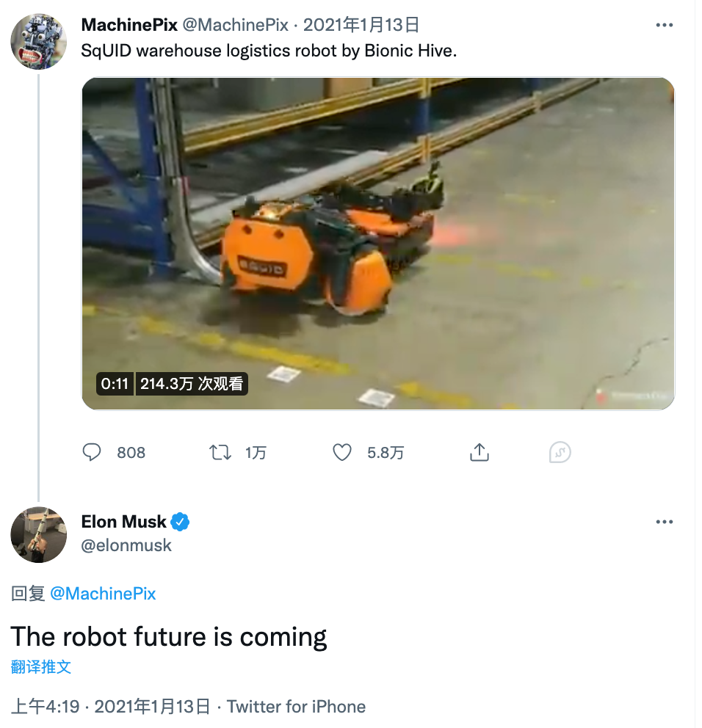The width and height of the screenshot is (702, 728).
Task: Click the Elon Musk display name
Action: point(123,521)
